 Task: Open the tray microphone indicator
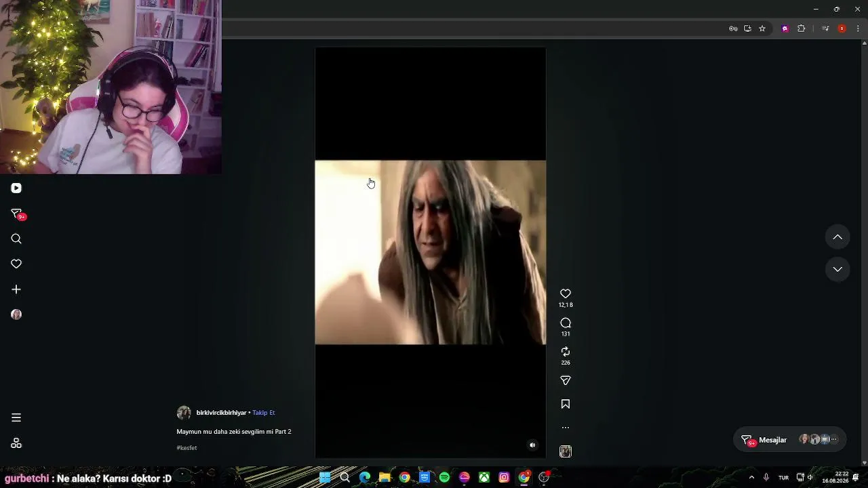pos(766,477)
